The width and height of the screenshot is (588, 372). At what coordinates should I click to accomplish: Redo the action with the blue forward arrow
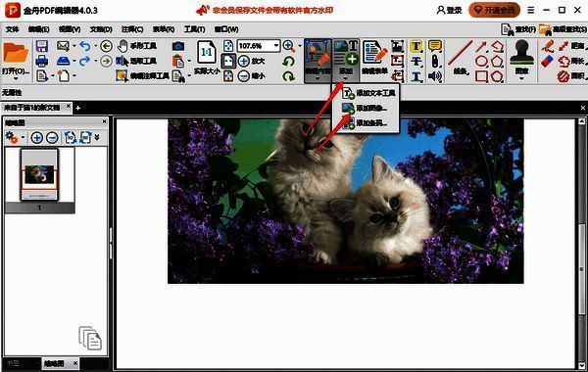(84, 61)
